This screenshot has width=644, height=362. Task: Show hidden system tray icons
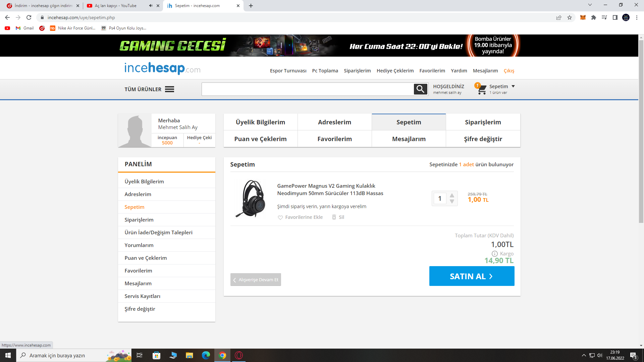point(584,355)
